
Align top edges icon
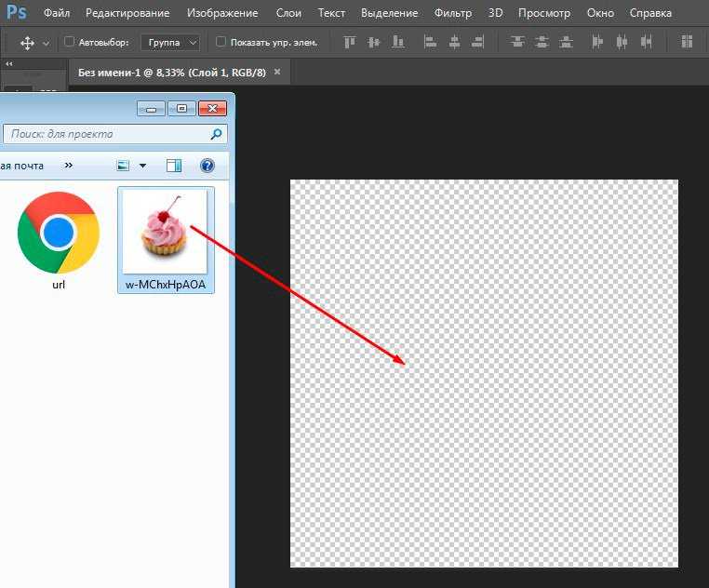tap(350, 42)
